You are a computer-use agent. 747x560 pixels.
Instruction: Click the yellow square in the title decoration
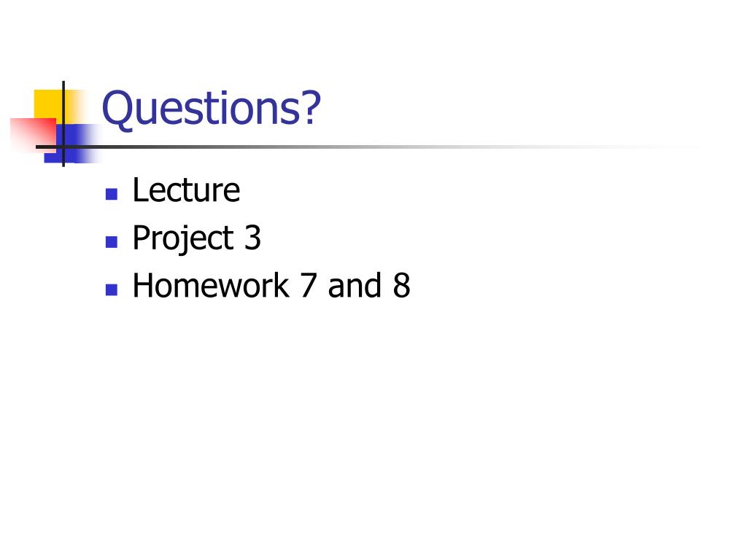pos(48,104)
